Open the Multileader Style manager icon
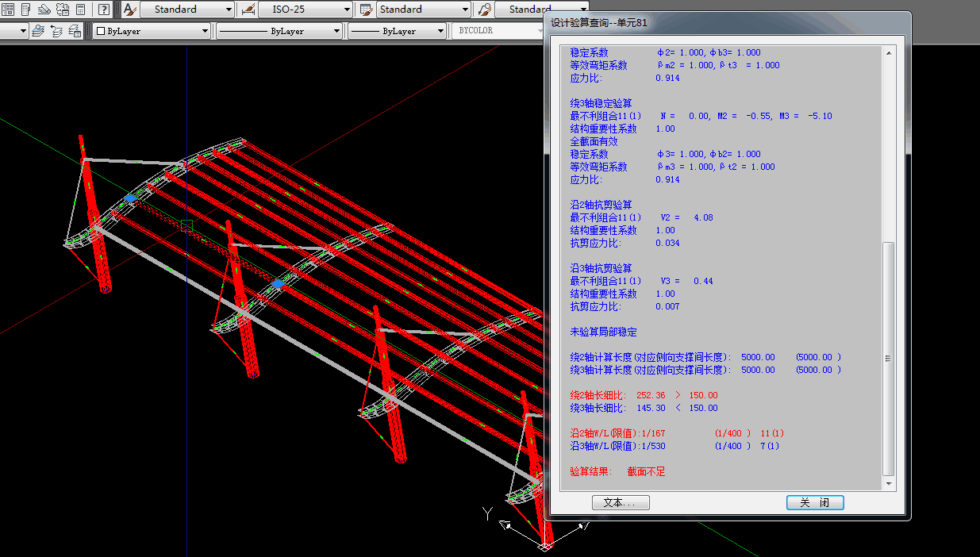The height and width of the screenshot is (557, 980). click(483, 10)
